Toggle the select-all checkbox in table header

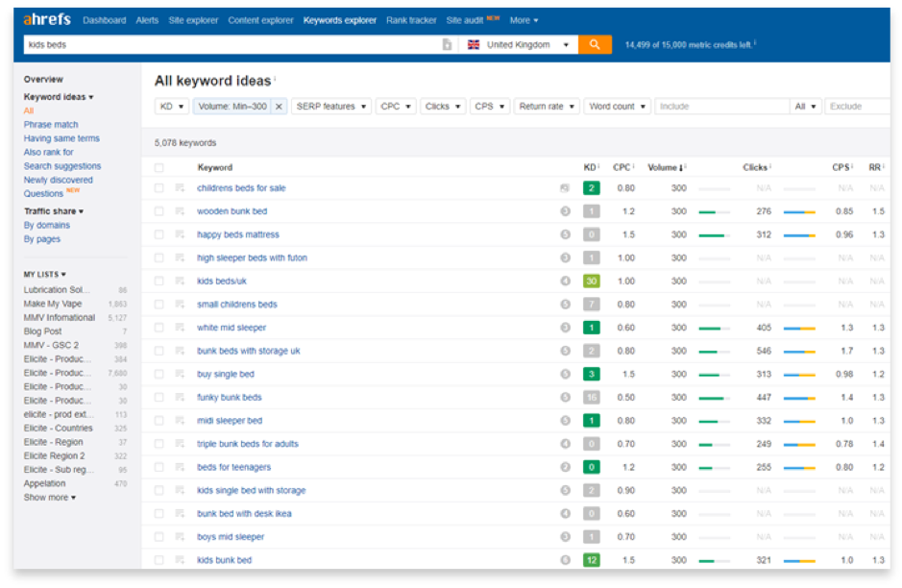[x=158, y=167]
